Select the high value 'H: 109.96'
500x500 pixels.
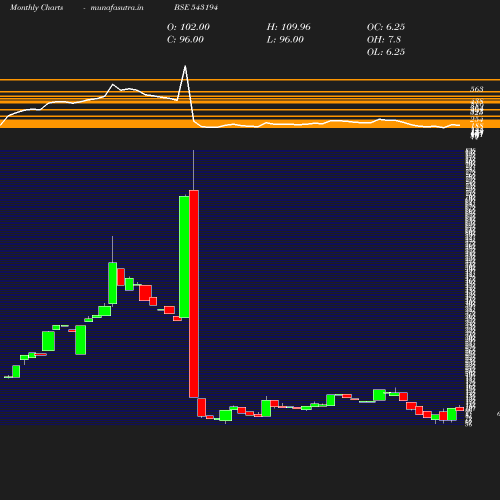point(289,27)
